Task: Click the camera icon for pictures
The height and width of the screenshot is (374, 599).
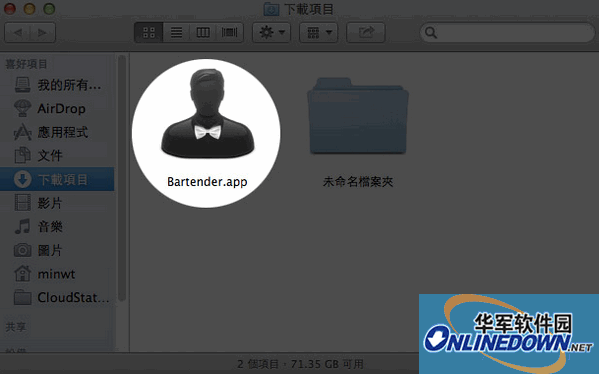Action: coord(23,250)
